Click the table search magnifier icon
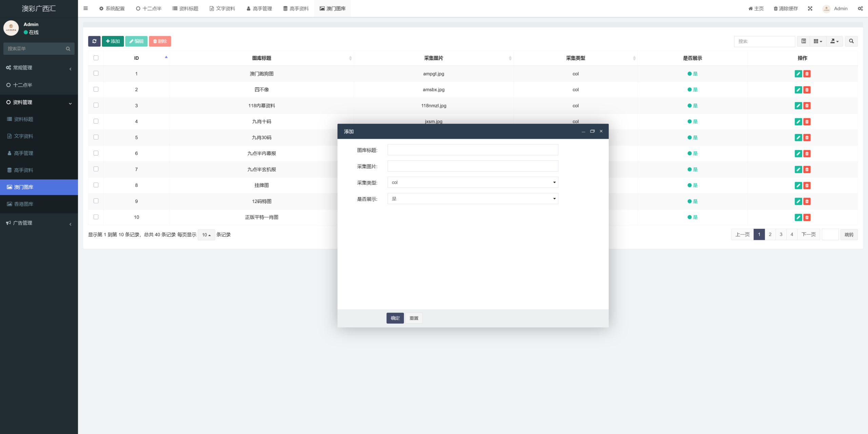The height and width of the screenshot is (434, 868). (x=851, y=41)
